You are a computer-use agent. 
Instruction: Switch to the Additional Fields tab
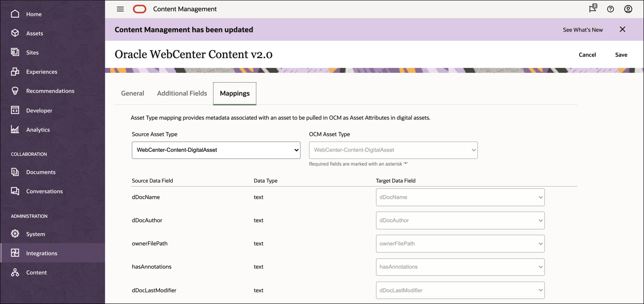coord(182,94)
